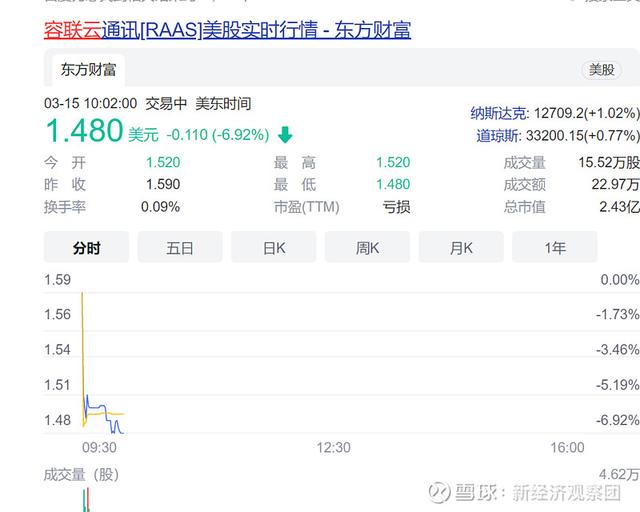Click the large 1.480 current price

[x=84, y=131]
